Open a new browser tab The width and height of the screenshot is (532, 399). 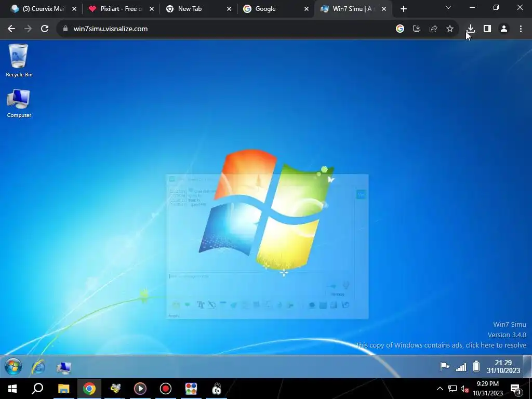click(403, 9)
